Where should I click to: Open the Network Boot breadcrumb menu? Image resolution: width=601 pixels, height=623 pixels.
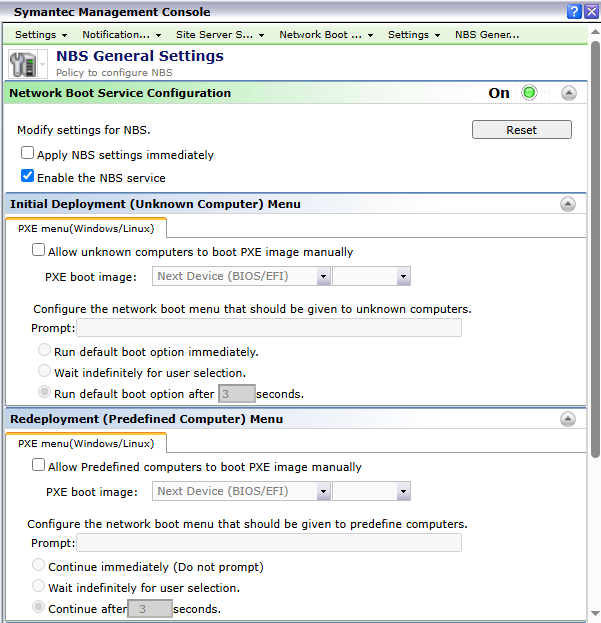point(326,34)
